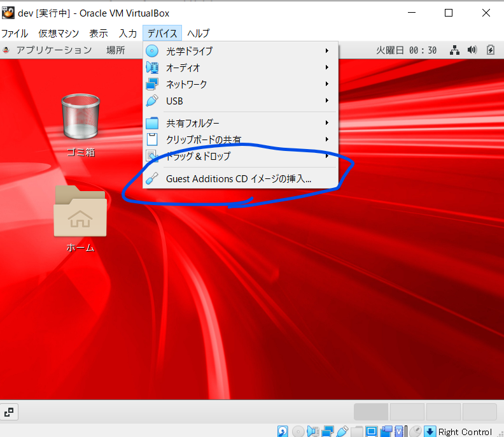Click the shared folders status icon

(x=356, y=431)
